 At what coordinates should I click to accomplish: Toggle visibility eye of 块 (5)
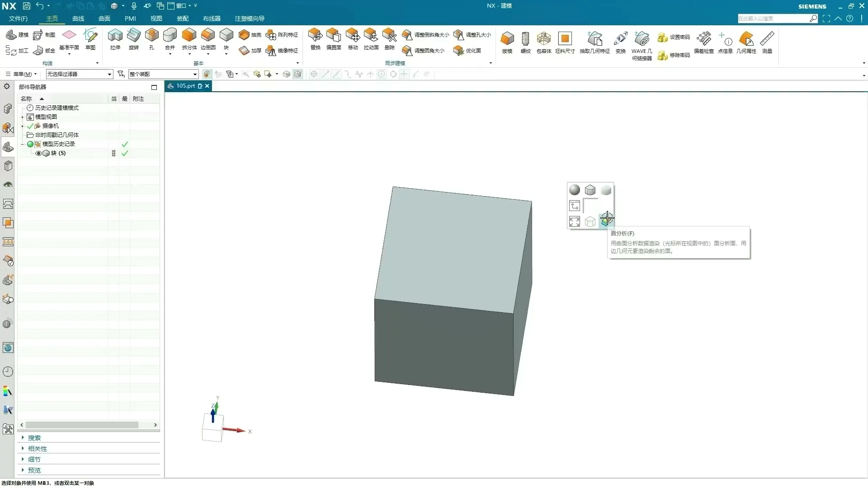(x=38, y=153)
